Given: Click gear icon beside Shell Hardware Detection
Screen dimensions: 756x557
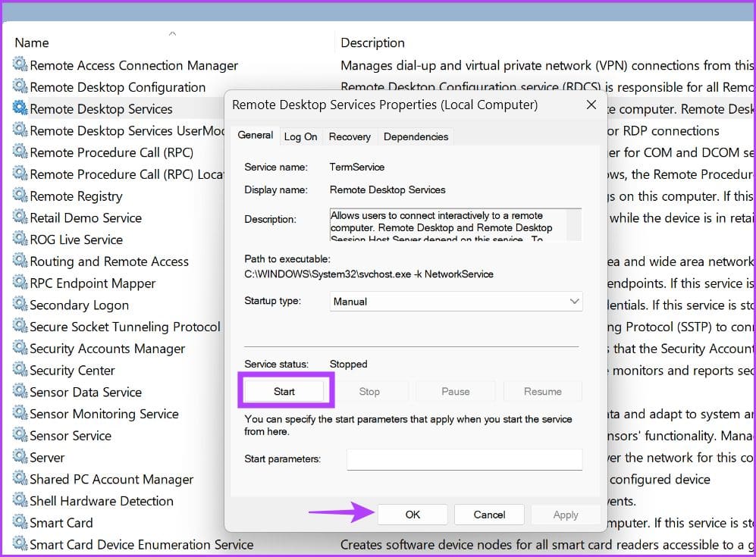Looking at the screenshot, I should coord(20,499).
